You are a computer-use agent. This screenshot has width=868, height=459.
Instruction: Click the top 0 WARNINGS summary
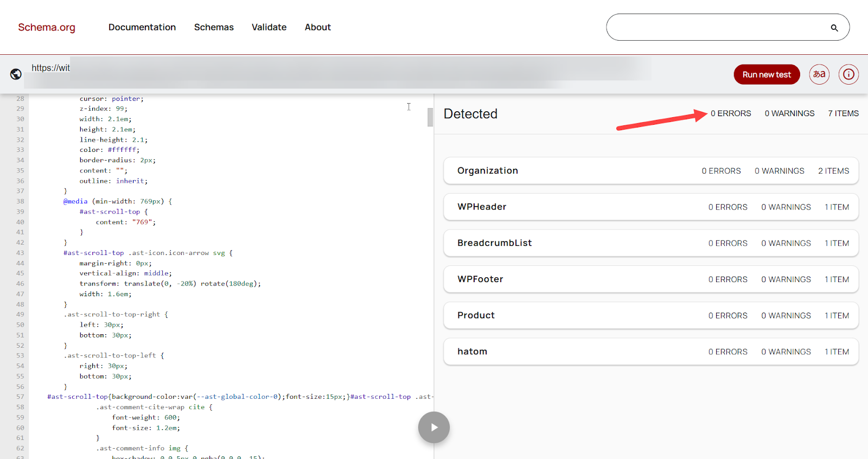(x=789, y=113)
